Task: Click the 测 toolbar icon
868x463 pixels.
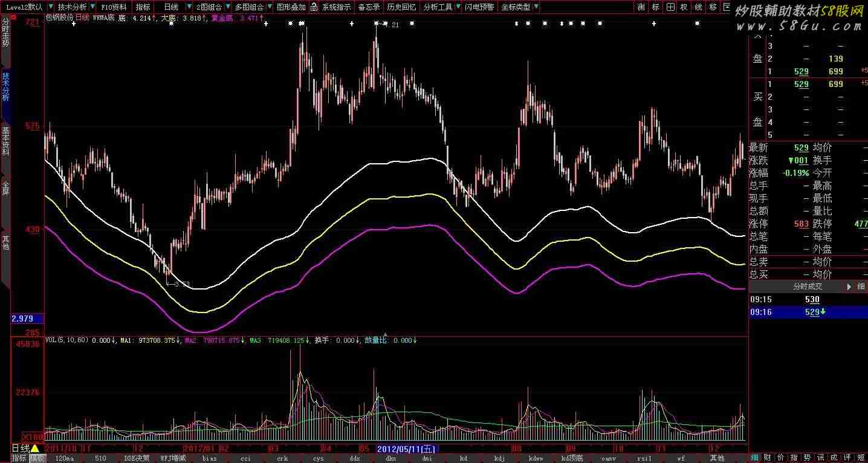Action: 641,7
